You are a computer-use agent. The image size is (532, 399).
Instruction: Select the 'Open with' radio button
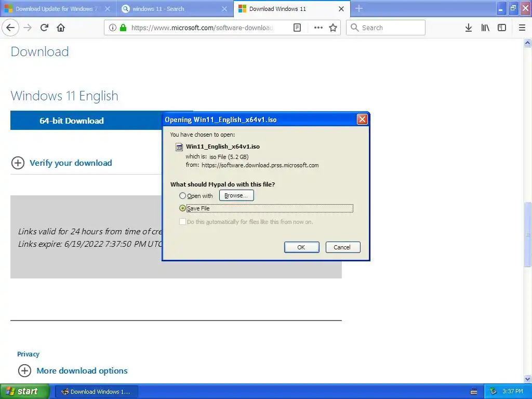click(182, 196)
